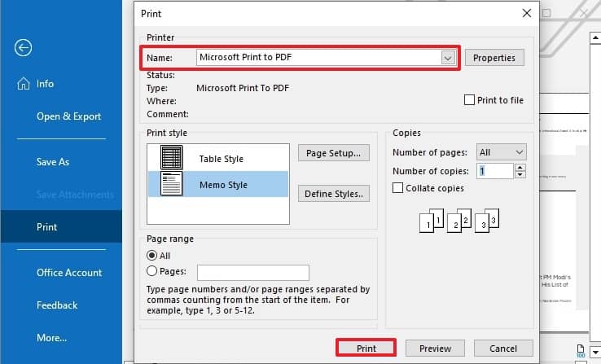
Task: Open the More... sidebar item
Action: point(52,338)
